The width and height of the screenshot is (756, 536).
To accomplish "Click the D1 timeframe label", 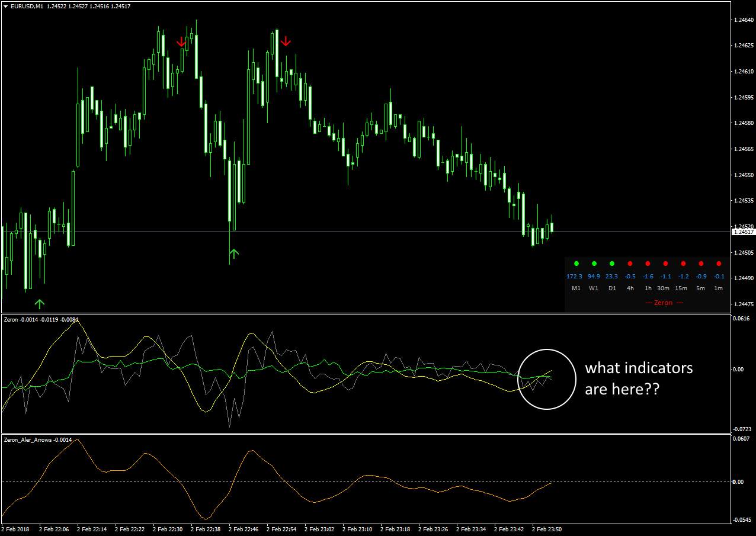I will point(612,288).
